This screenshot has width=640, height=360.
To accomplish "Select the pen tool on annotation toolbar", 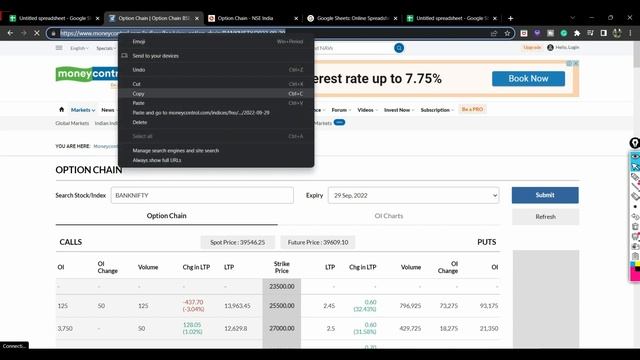I will 635,177.
